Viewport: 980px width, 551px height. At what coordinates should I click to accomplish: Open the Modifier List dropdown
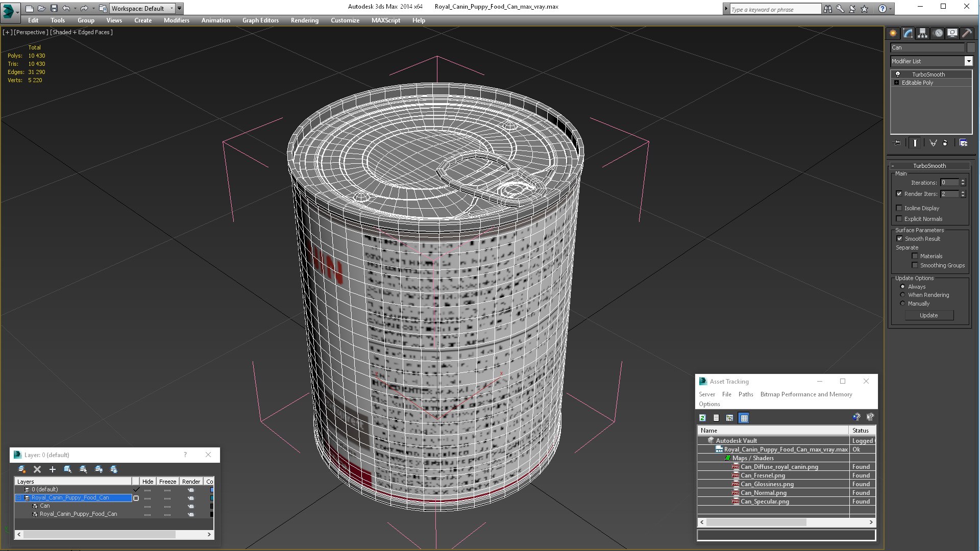pos(968,61)
